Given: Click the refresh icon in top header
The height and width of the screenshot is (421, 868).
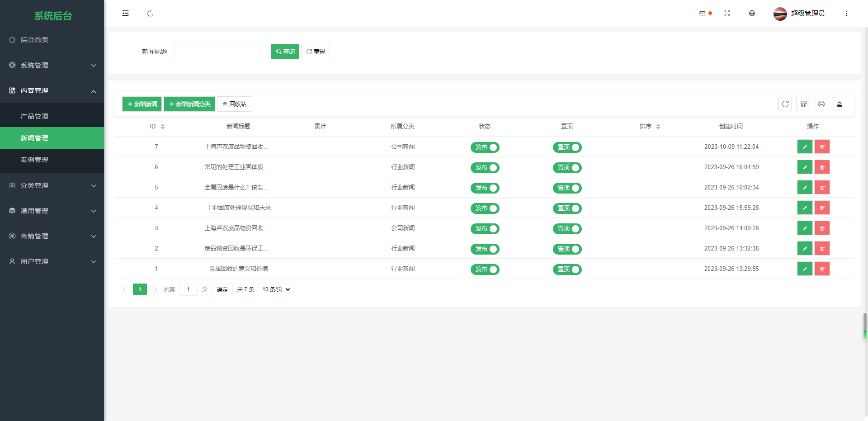Looking at the screenshot, I should tap(150, 14).
